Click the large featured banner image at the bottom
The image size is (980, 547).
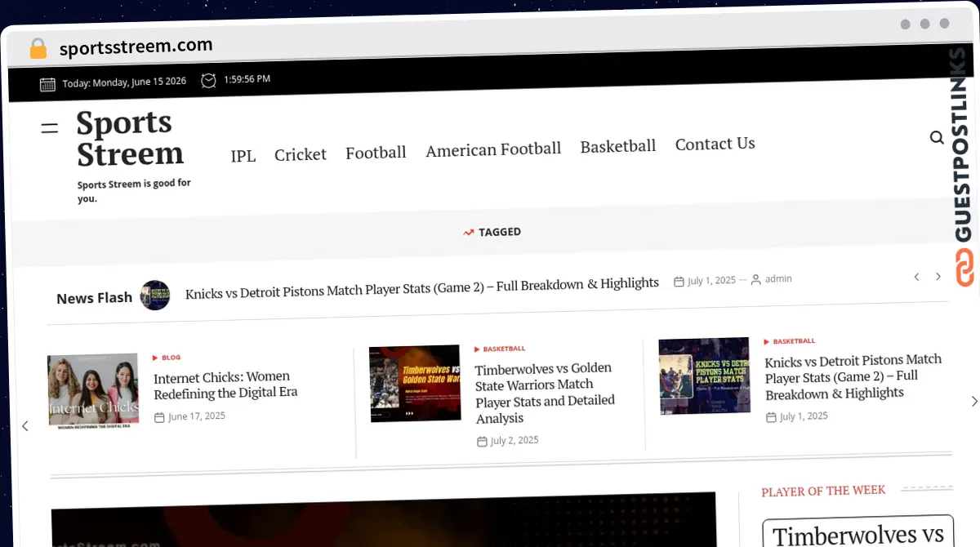[x=383, y=519]
